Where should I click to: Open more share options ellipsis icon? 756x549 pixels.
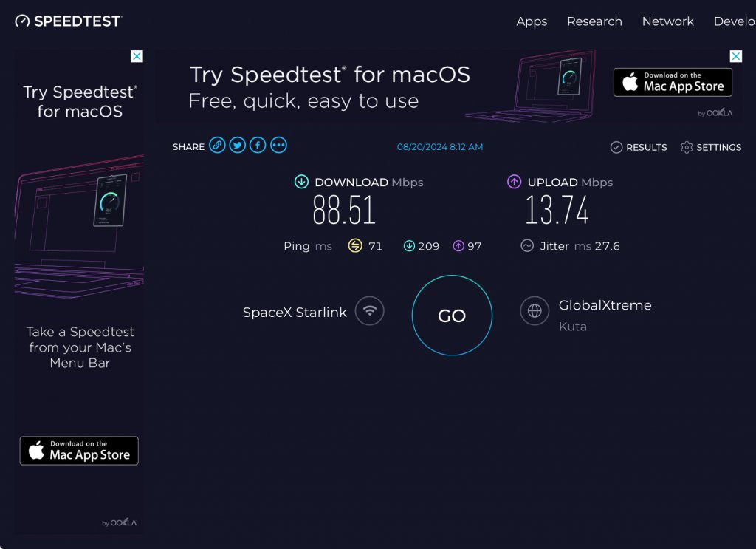click(278, 146)
